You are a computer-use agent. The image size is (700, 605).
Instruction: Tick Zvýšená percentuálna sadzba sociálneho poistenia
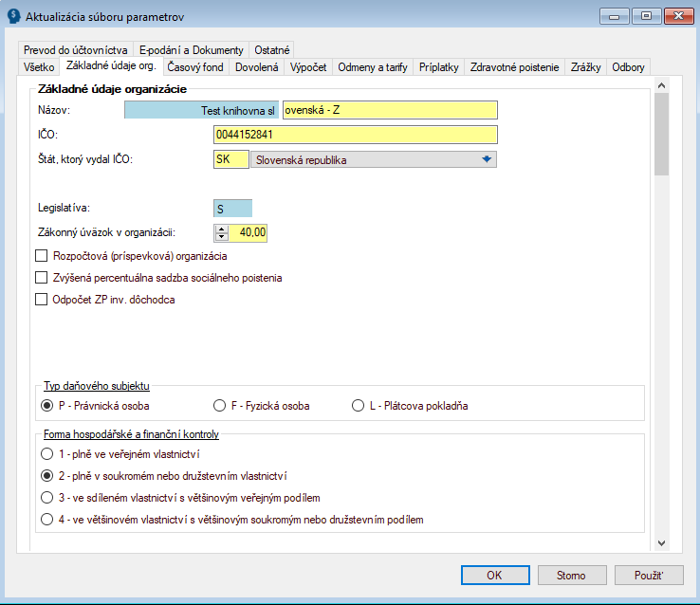coord(41,278)
